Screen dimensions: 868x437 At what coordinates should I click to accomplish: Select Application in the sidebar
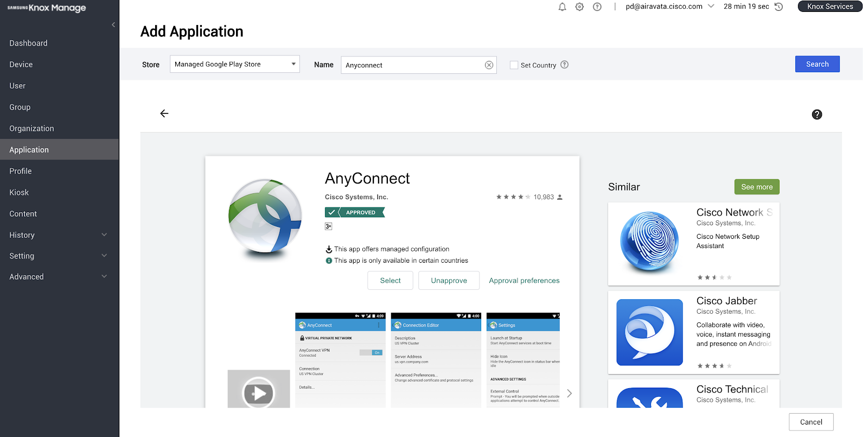[x=59, y=149]
